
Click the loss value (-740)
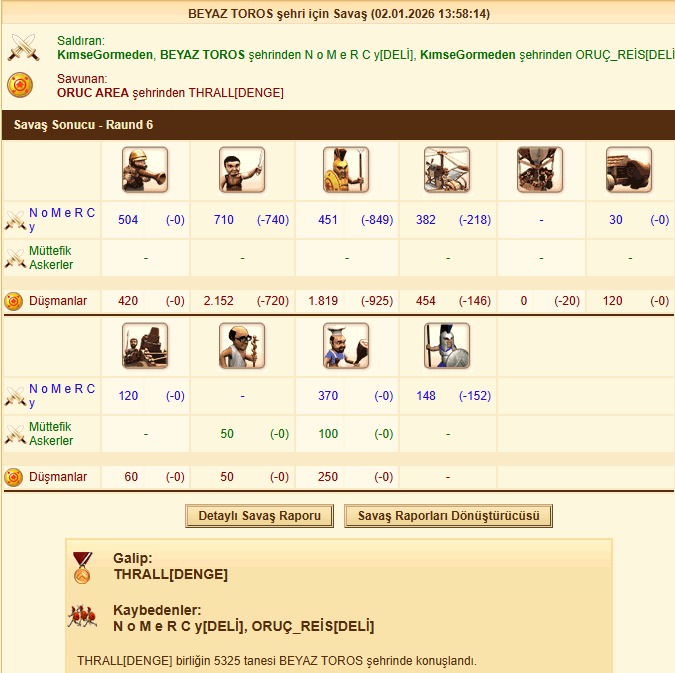(x=273, y=220)
